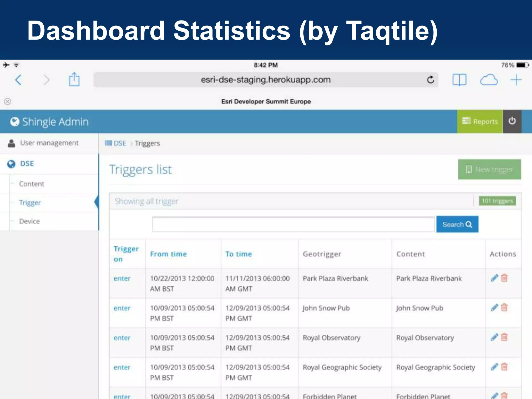Viewport: 532px width, 399px height.
Task: Edit the Royal Geographic Society trigger pencil icon
Action: pos(494,367)
